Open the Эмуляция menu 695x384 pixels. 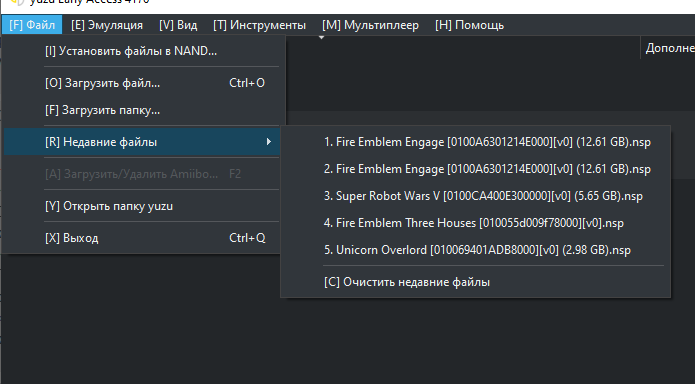pos(107,25)
